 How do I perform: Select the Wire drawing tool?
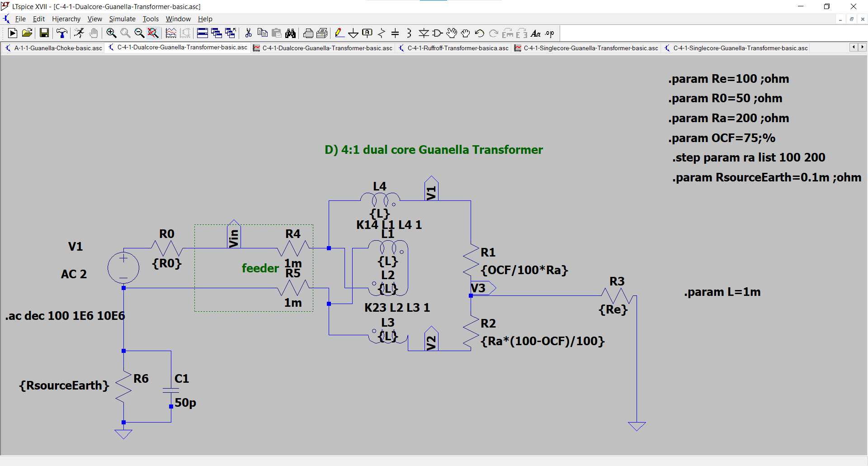[x=340, y=33]
